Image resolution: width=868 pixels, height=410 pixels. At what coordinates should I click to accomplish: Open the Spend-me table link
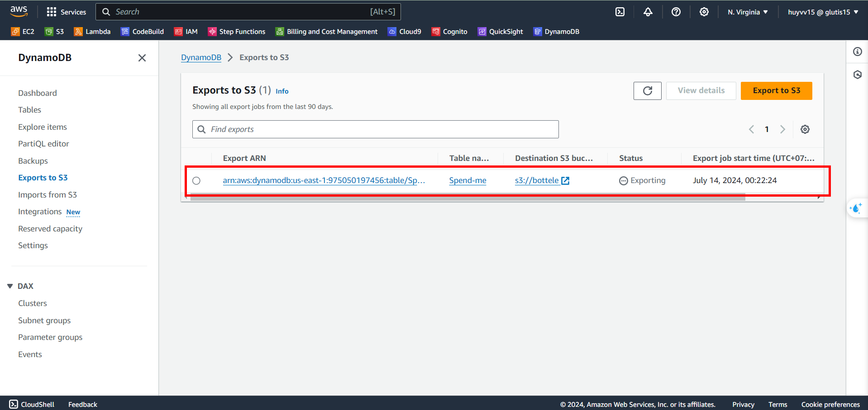coord(467,180)
